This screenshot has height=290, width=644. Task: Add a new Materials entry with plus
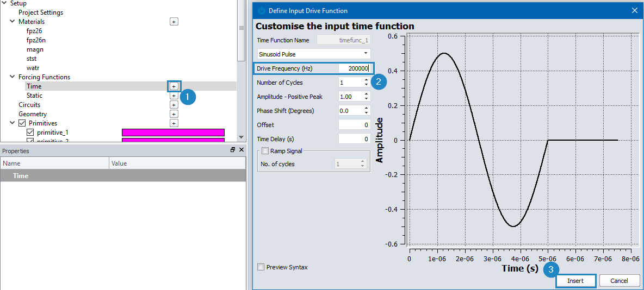(174, 21)
